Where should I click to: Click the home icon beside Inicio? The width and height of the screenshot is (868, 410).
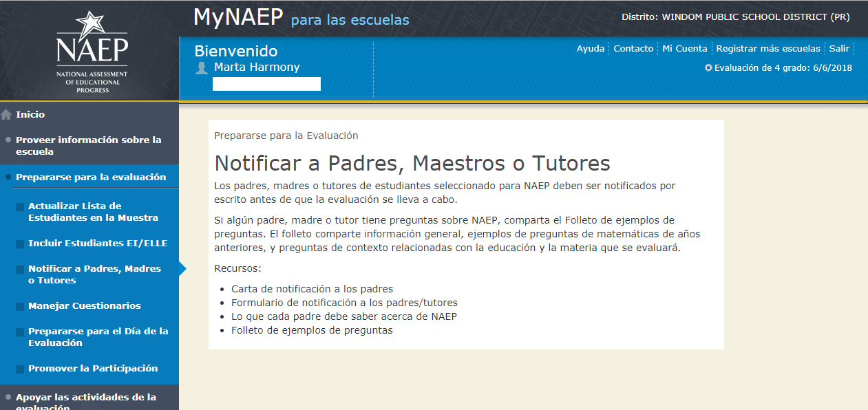6,115
